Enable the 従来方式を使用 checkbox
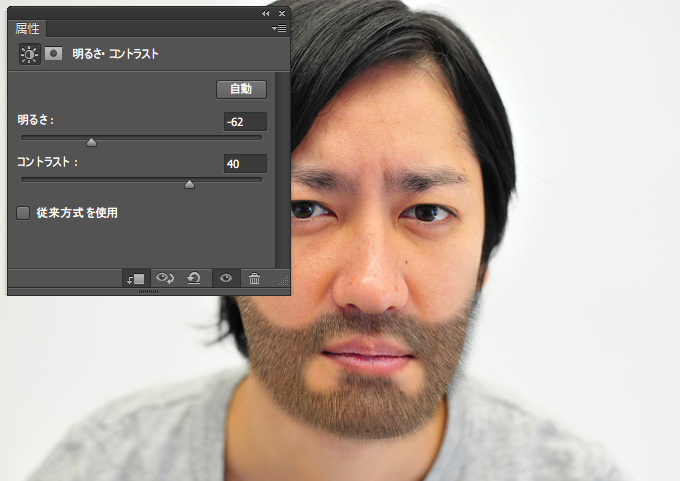Screen dimensions: 680x481 coord(23,213)
